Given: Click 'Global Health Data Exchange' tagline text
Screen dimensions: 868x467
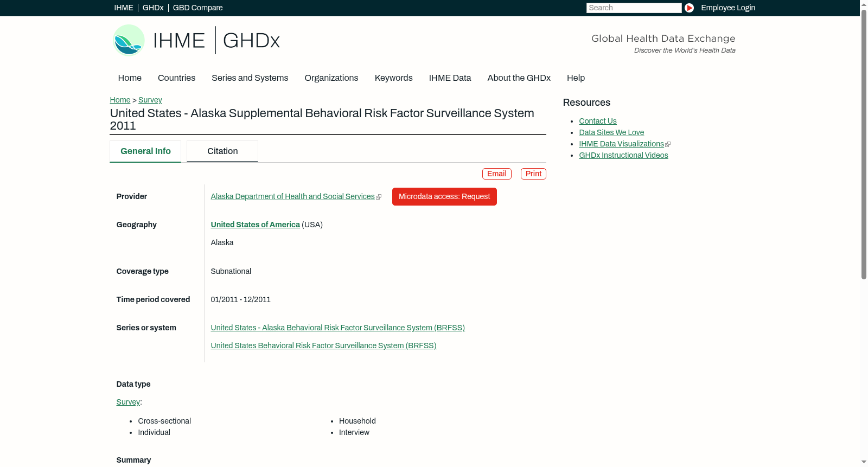Looking at the screenshot, I should (x=663, y=39).
